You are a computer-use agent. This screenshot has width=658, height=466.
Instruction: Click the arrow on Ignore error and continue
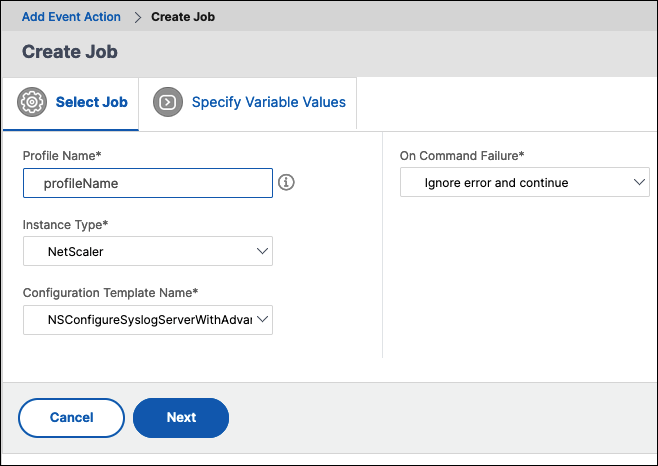[x=639, y=182]
